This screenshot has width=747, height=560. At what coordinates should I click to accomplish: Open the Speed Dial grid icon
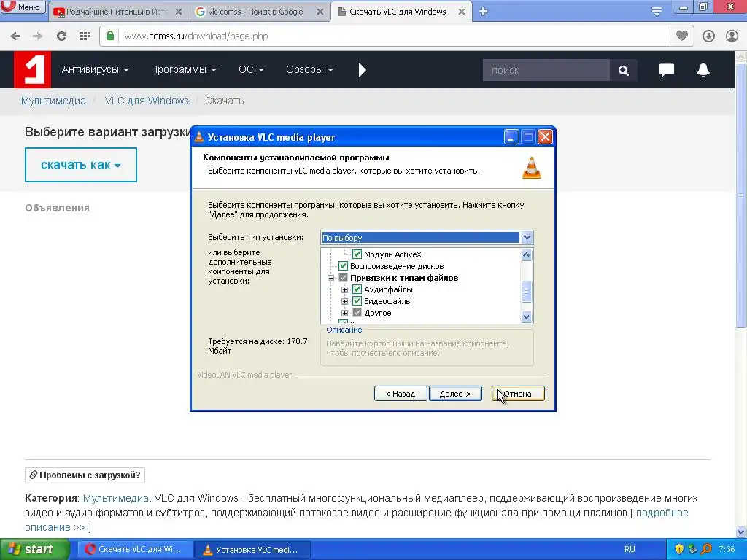pos(85,36)
